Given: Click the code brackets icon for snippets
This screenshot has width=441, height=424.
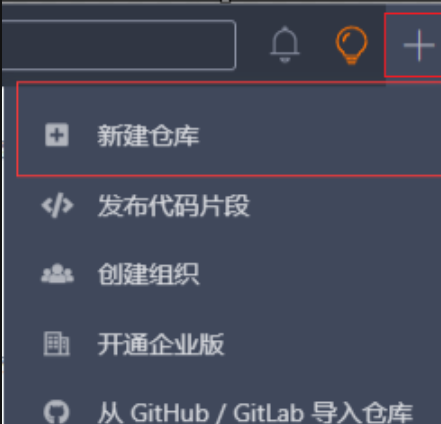Looking at the screenshot, I should [57, 205].
